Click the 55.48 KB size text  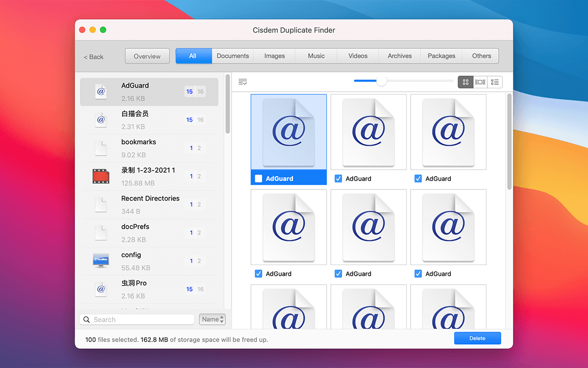coord(136,268)
